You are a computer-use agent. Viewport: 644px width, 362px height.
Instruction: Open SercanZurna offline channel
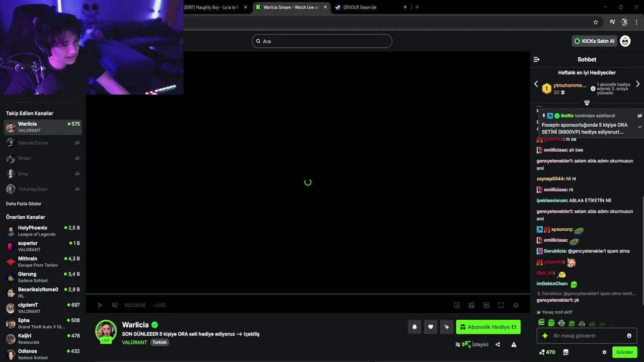(x=43, y=143)
